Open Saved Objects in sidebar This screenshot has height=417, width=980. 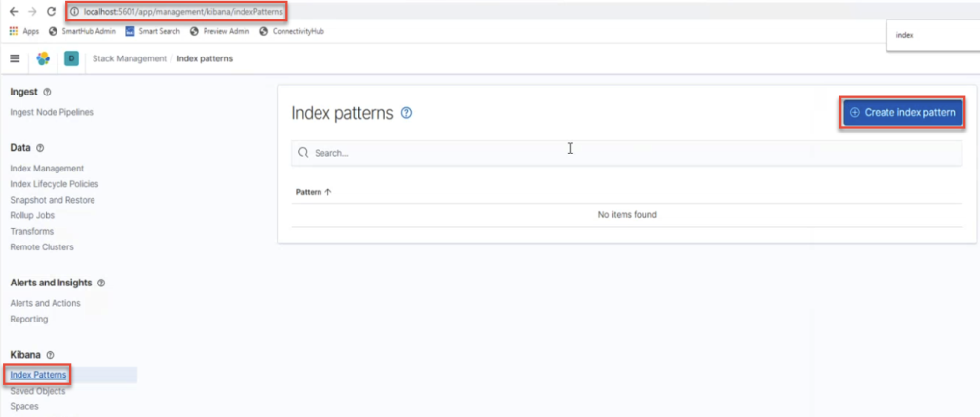[38, 391]
